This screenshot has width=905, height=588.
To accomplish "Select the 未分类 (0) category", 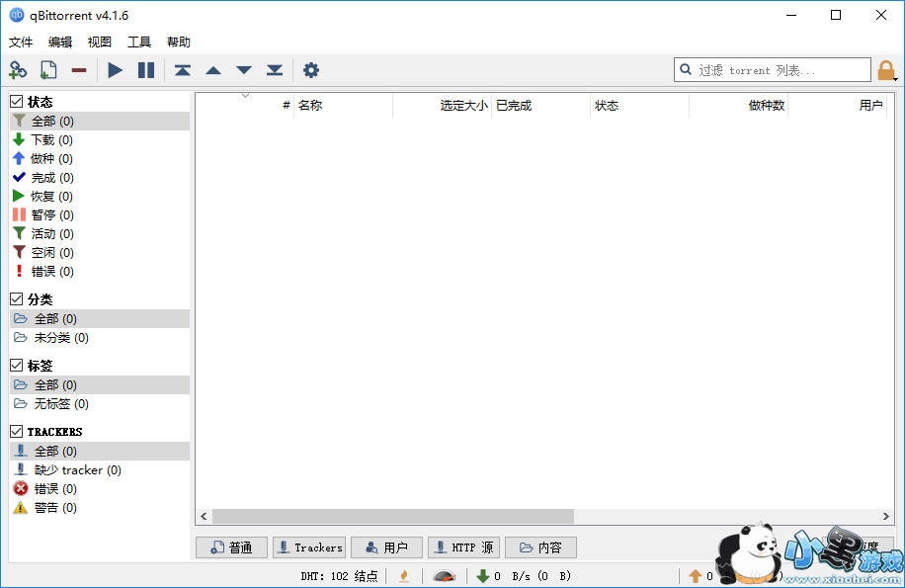I will click(x=100, y=338).
